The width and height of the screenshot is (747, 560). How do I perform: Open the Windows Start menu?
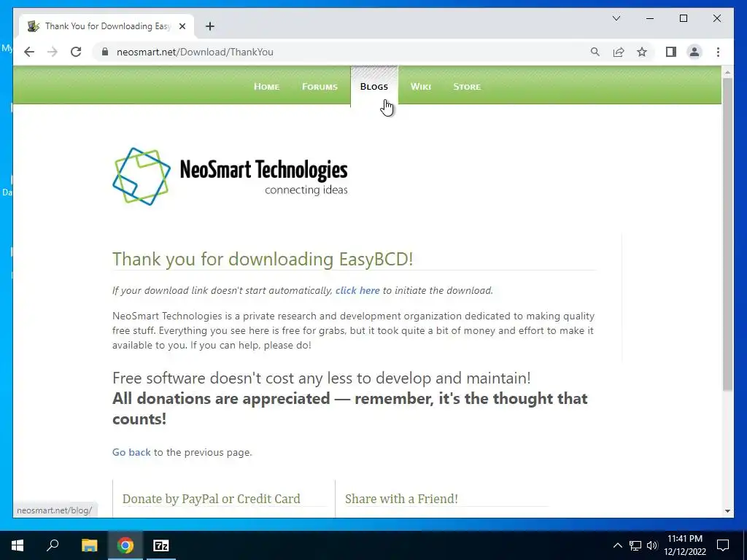click(18, 545)
